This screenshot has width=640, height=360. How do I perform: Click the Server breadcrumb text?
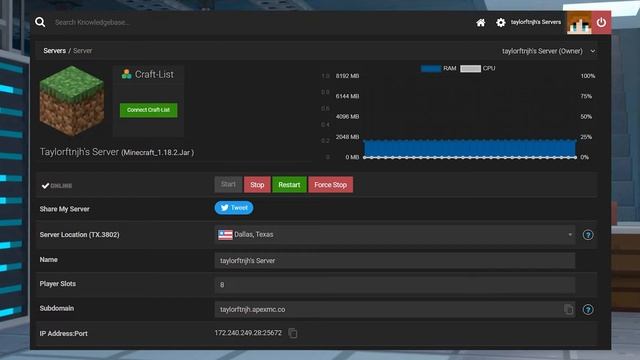82,51
